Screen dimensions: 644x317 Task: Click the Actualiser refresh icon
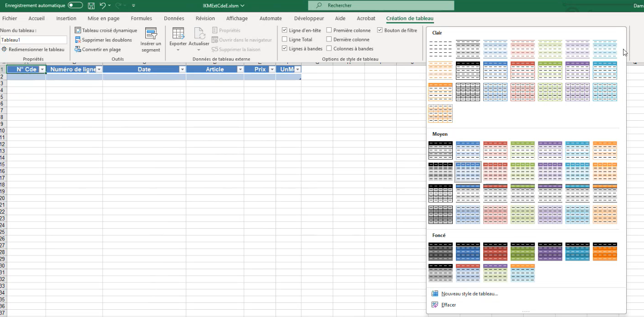click(199, 34)
